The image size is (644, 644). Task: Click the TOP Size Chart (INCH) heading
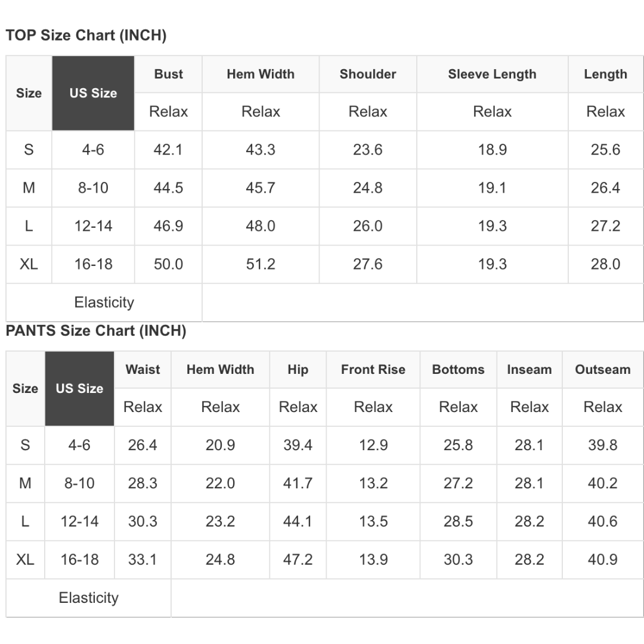click(x=86, y=36)
